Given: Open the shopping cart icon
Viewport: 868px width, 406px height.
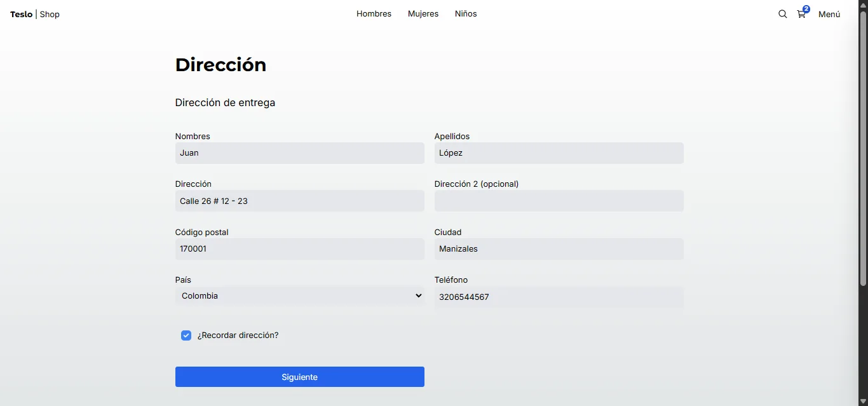Looking at the screenshot, I should [801, 14].
